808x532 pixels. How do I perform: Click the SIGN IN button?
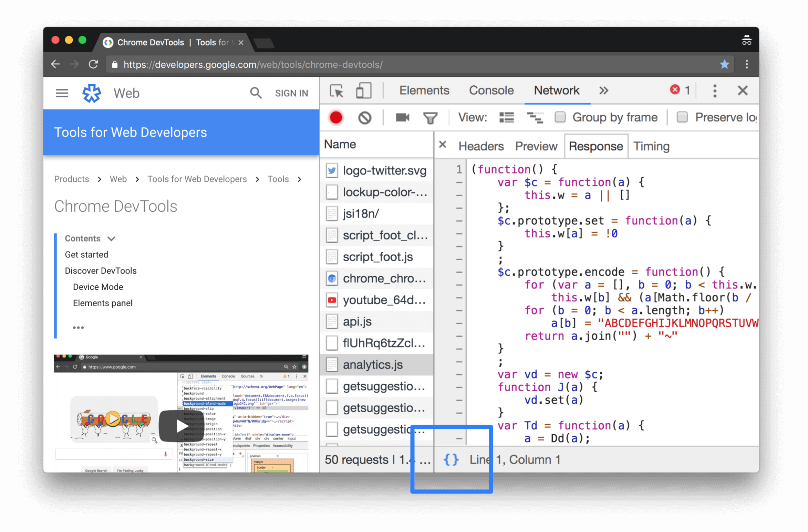[292, 93]
